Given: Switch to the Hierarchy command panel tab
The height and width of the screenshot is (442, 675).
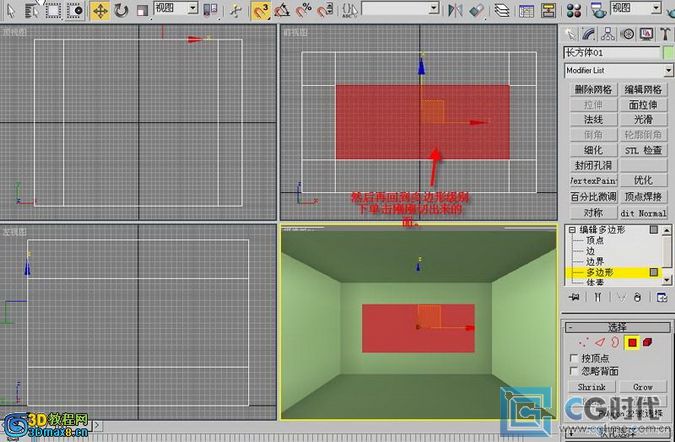Looking at the screenshot, I should coord(608,34).
